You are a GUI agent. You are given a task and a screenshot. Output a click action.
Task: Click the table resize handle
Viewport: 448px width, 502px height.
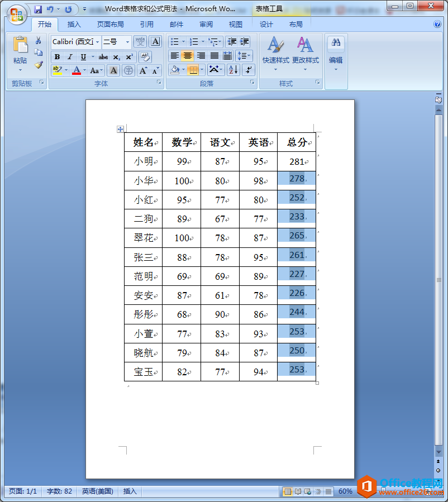click(317, 383)
